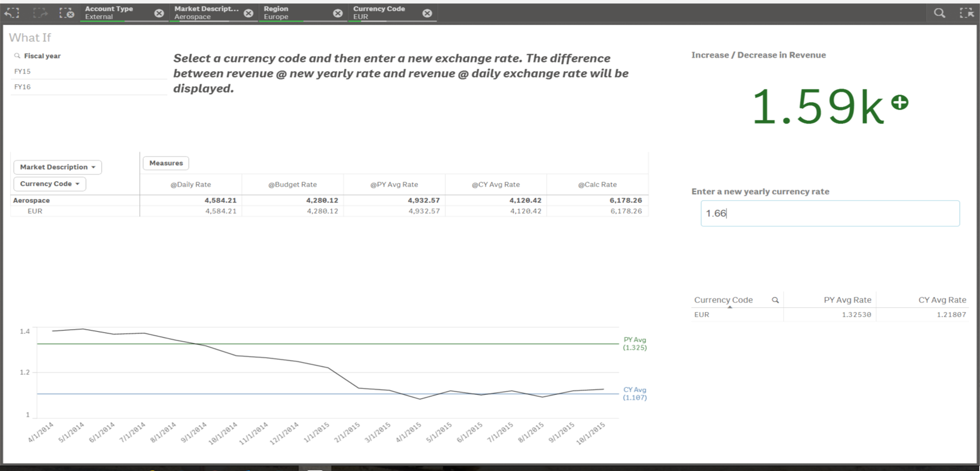
Task: Open the selections tool icon
Action: (966, 13)
